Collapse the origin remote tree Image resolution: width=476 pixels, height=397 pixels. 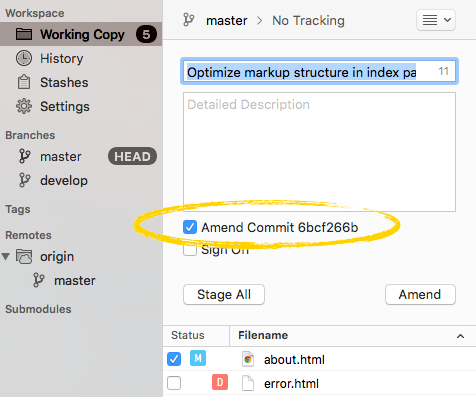pos(6,256)
